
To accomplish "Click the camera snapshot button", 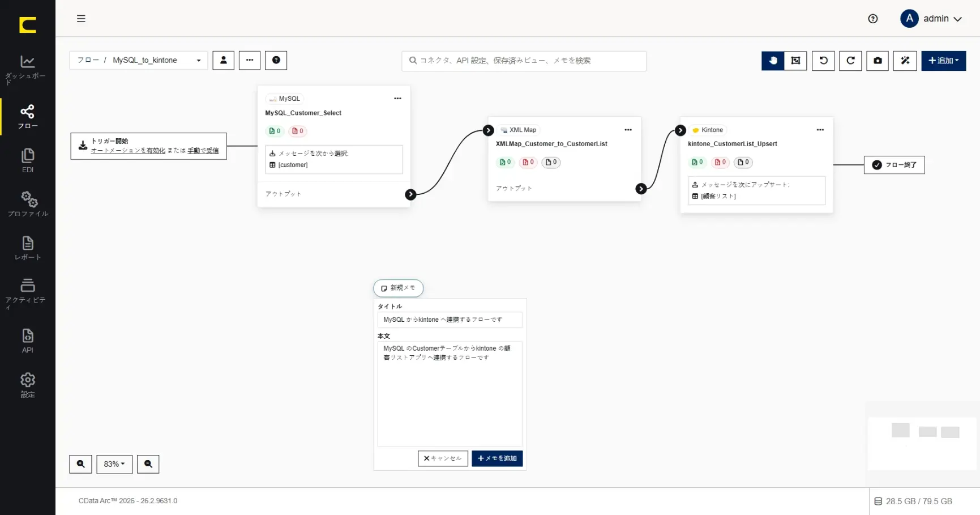I will (878, 61).
